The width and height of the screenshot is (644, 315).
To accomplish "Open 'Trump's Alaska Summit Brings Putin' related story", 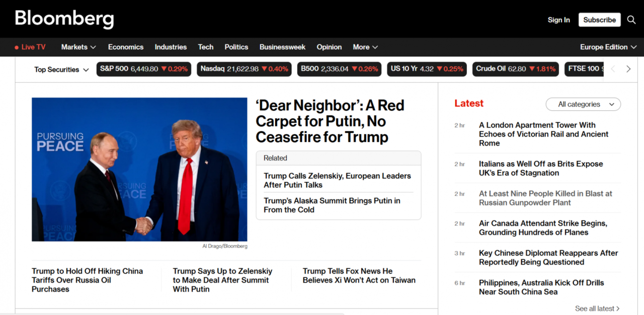I will tap(332, 205).
